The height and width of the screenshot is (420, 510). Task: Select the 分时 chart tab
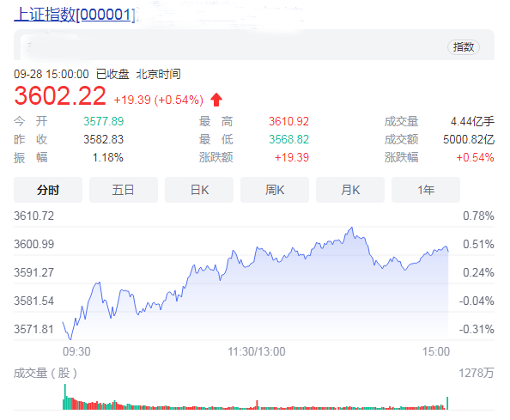48,190
